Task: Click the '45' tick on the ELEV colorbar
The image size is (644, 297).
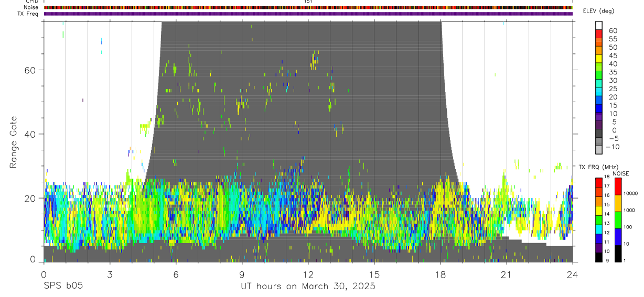Action: point(613,56)
